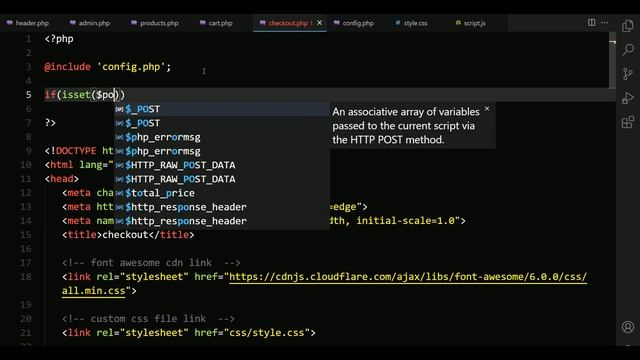Choose the $total_price suggestion
The height and width of the screenshot is (360, 640).
point(222,193)
